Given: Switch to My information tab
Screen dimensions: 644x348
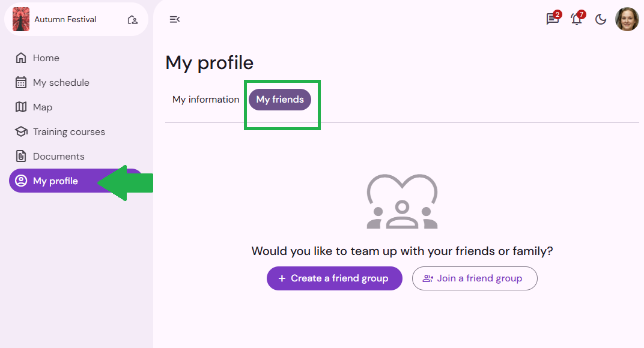Looking at the screenshot, I should point(206,100).
